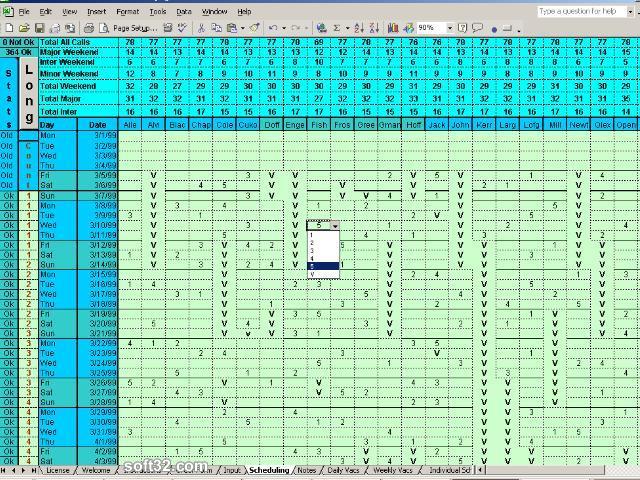Open the Format menu
The image size is (640, 480).
tap(127, 12)
